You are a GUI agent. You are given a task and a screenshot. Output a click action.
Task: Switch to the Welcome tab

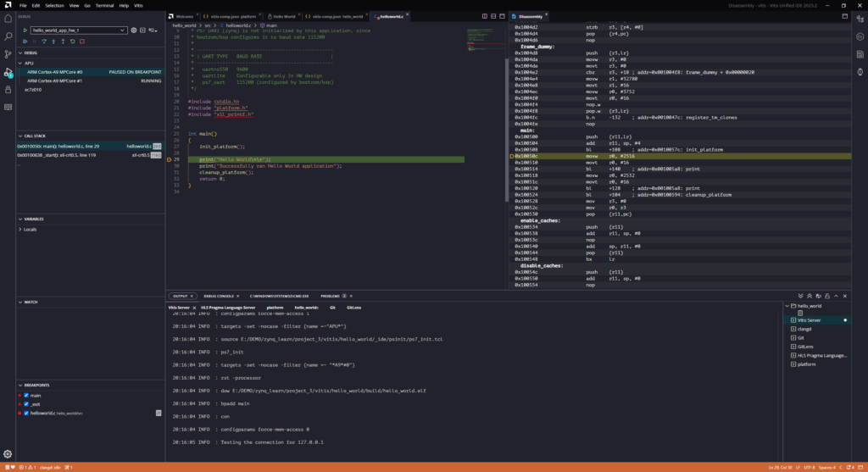(184, 17)
